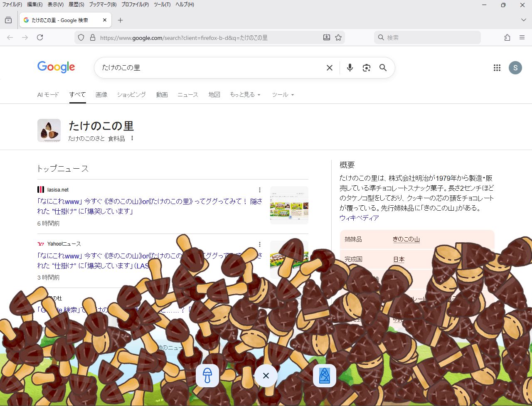This screenshot has width=532, height=406.
Task: Click the bamboo shoot (Takenoko) game button
Action: pyautogui.click(x=324, y=376)
